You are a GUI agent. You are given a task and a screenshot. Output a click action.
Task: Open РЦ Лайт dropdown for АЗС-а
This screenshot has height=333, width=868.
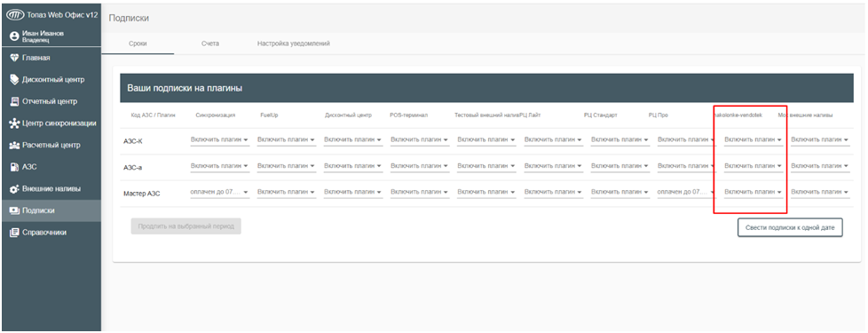click(x=554, y=166)
